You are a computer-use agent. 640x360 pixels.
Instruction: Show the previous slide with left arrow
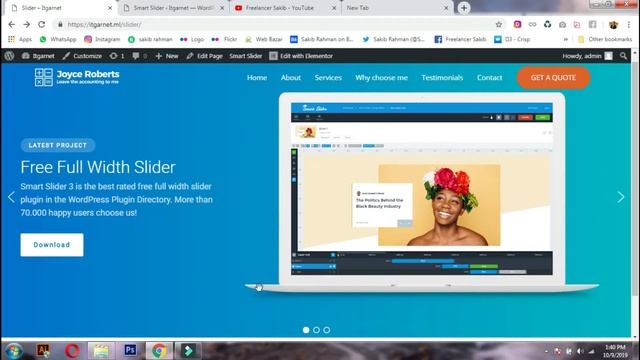(x=11, y=197)
